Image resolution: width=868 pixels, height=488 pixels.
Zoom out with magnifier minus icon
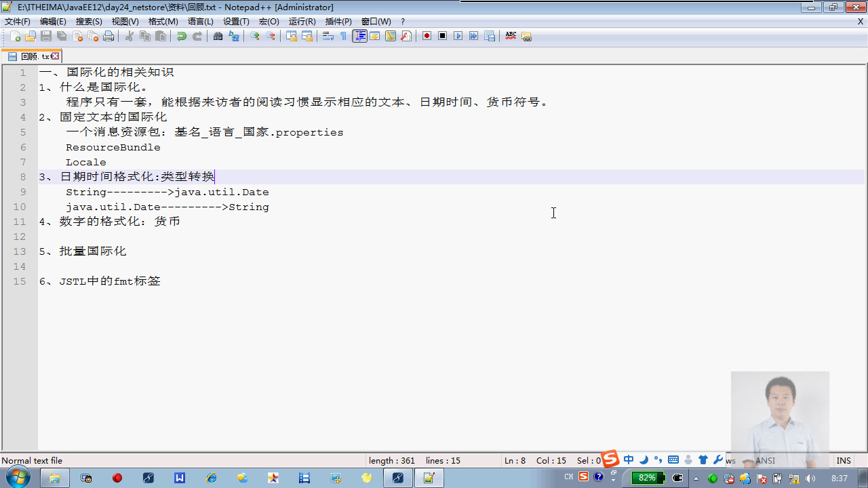pos(271,36)
